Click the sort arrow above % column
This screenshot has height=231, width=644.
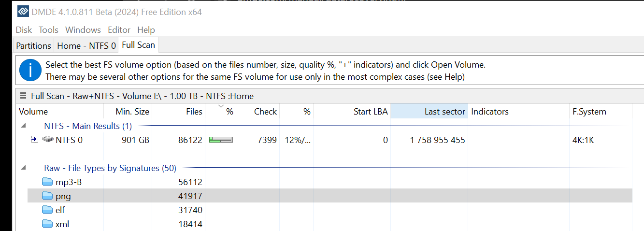click(221, 106)
